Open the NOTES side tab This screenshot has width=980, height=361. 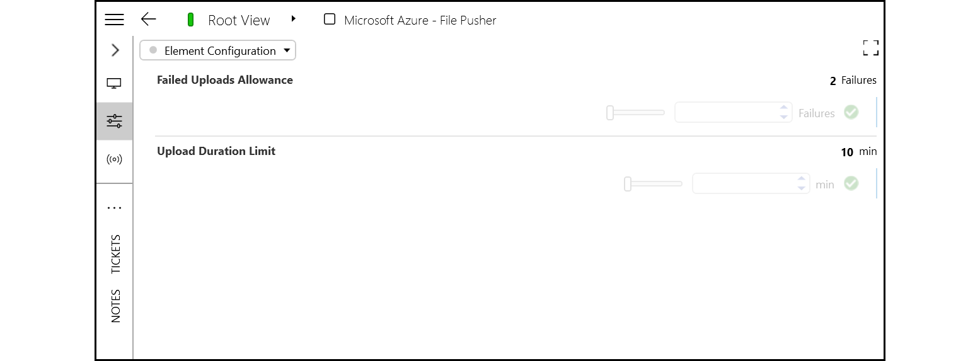tap(115, 306)
